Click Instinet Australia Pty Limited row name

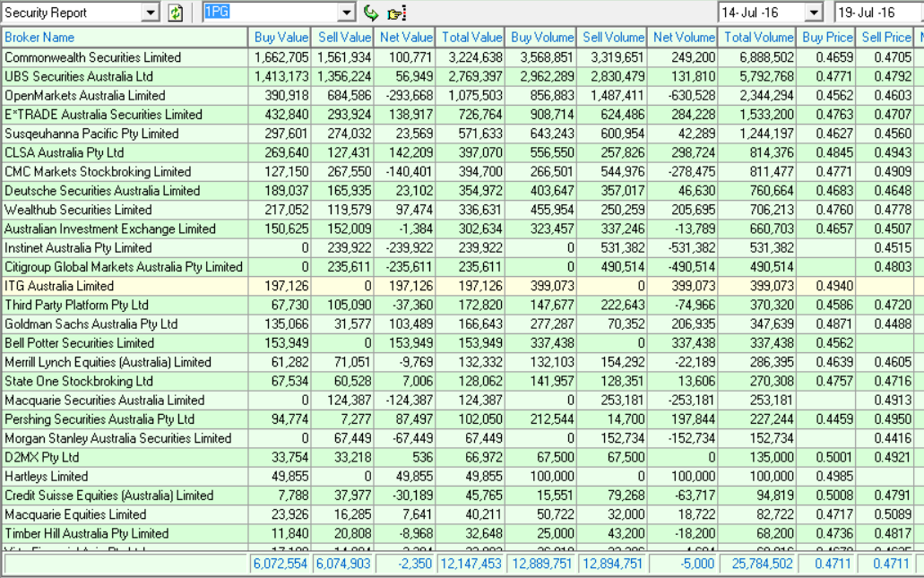(x=78, y=248)
